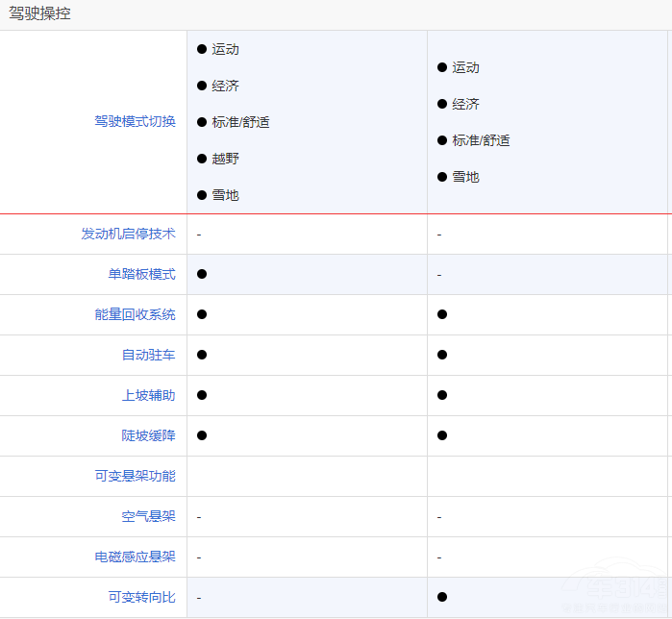Click the 越野 mode in first column

click(225, 159)
